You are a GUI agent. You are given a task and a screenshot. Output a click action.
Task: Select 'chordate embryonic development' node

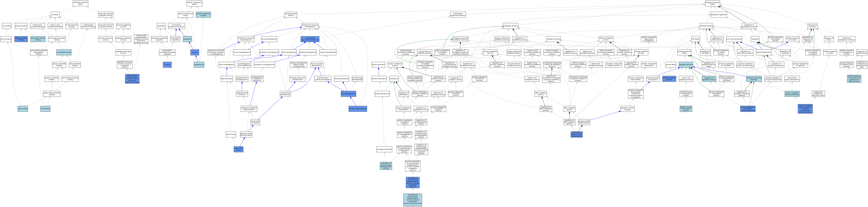click(x=298, y=79)
